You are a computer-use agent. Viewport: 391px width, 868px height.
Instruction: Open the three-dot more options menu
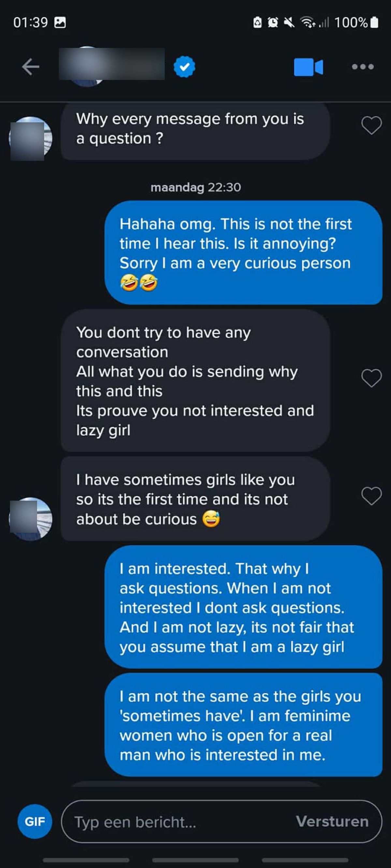[x=363, y=67]
